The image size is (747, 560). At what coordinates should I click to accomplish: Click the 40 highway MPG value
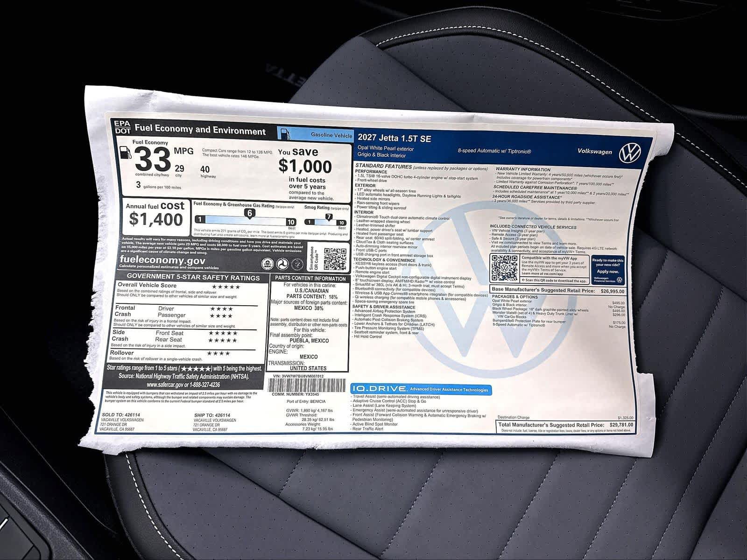coord(205,169)
